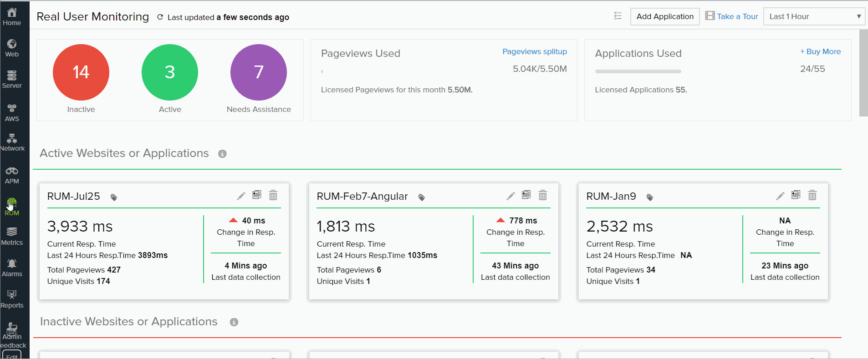Click the tag icon beside RUM-Jan9

point(650,197)
